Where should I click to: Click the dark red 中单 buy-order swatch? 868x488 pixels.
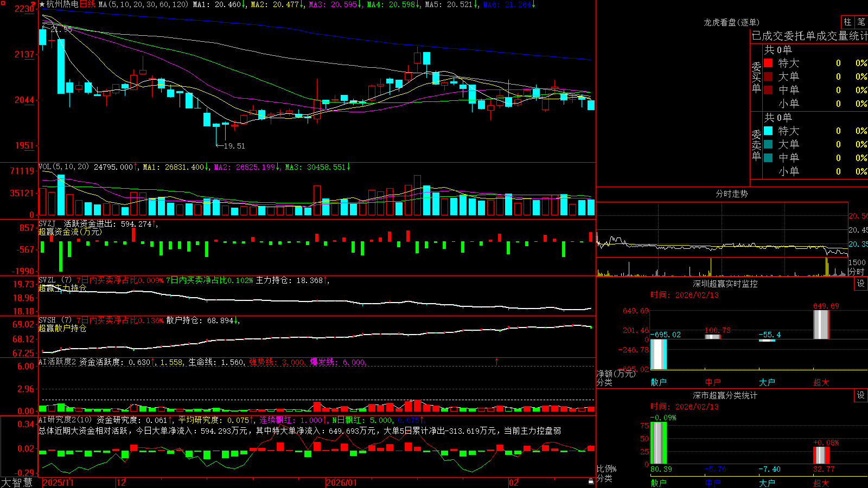pyautogui.click(x=768, y=90)
